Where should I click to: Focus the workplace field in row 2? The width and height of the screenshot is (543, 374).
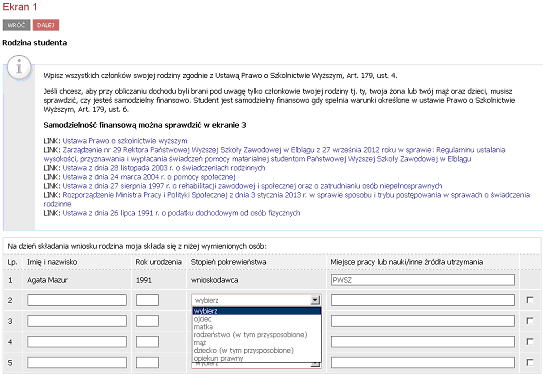pos(422,300)
